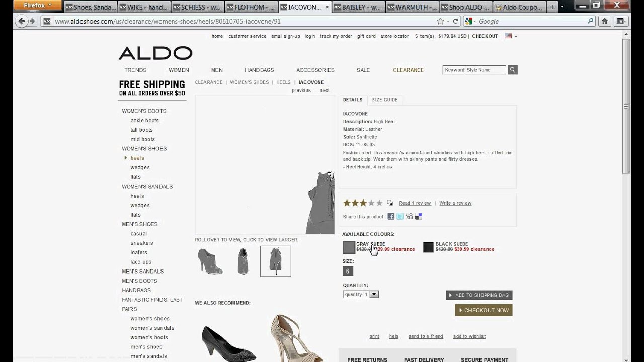Open the TRENDS menu
This screenshot has width=644, height=362.
point(135,70)
